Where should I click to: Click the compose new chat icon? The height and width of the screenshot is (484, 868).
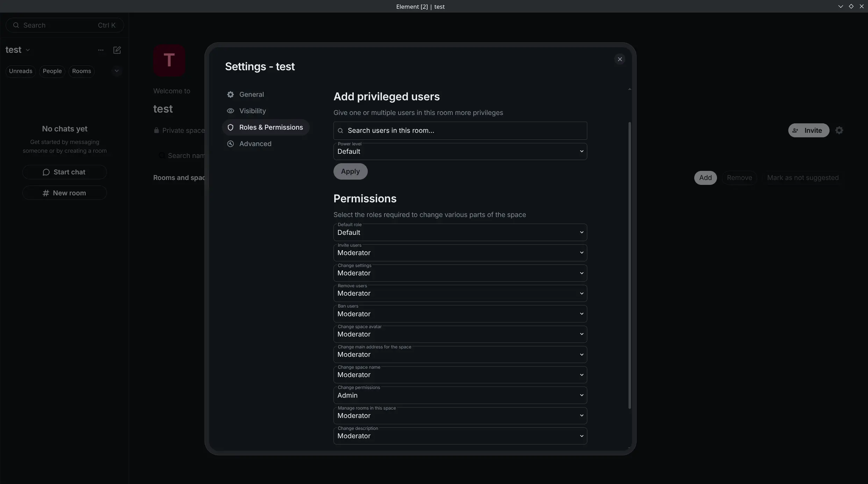tap(117, 50)
